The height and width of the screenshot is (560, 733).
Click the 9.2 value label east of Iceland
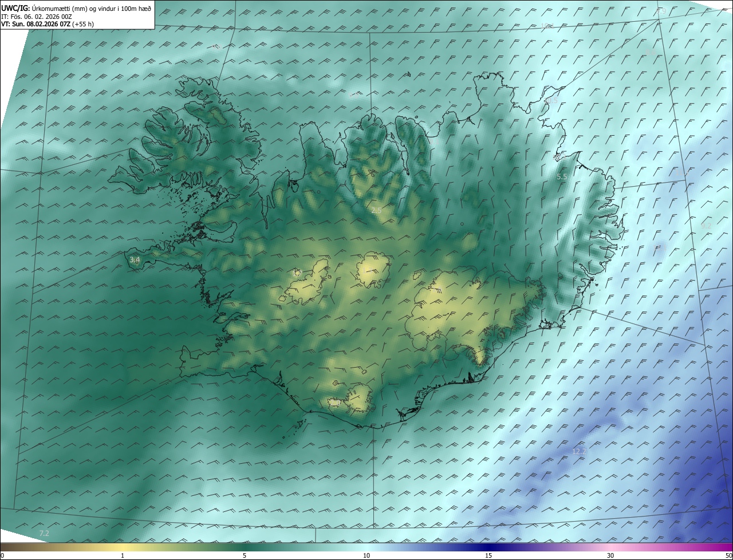click(706, 226)
